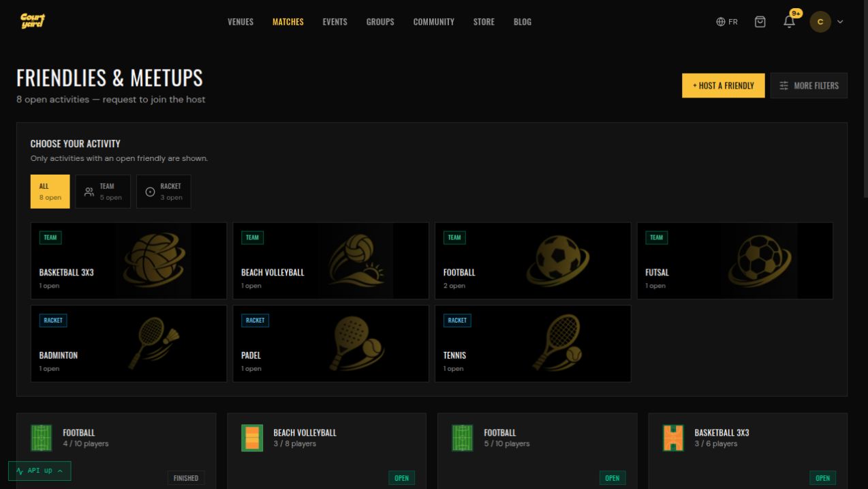
Task: Click the basketball court icon on Basketball 3x3 listing
Action: pyautogui.click(x=673, y=438)
